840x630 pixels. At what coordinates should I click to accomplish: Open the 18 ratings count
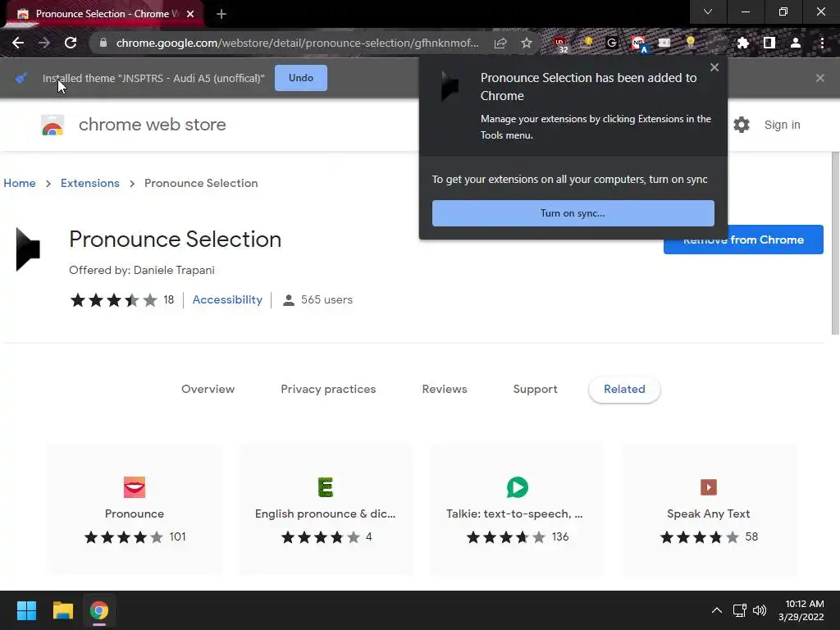(x=169, y=300)
